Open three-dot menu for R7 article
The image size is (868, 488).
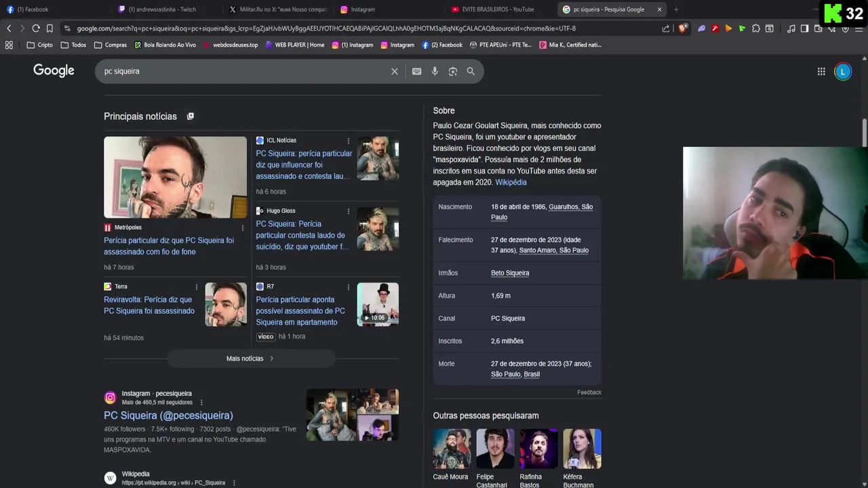[349, 287]
